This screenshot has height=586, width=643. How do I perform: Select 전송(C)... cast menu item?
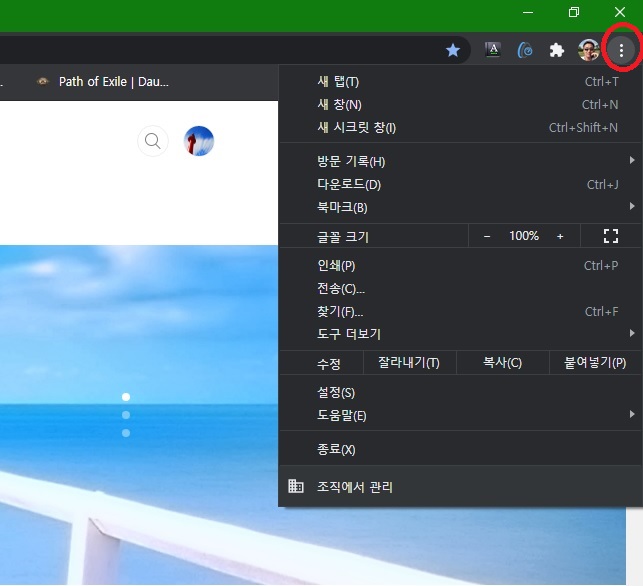(x=460, y=289)
